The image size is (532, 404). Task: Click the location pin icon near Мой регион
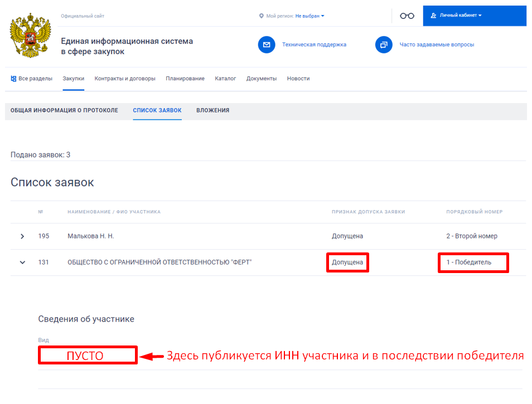[x=261, y=16]
